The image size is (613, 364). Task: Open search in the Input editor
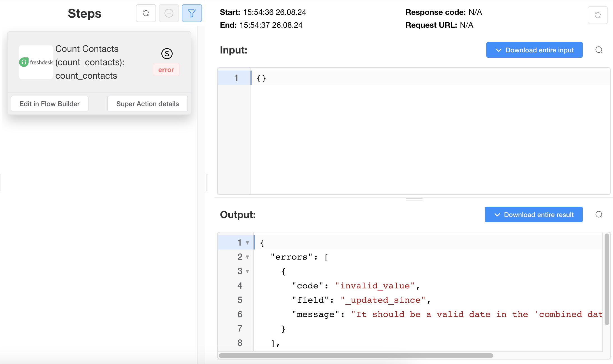click(x=599, y=50)
